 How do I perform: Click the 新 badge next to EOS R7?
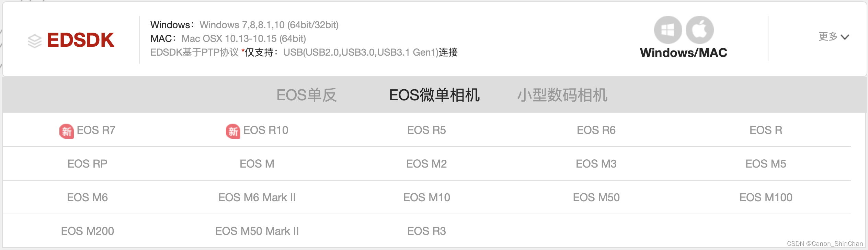67,130
